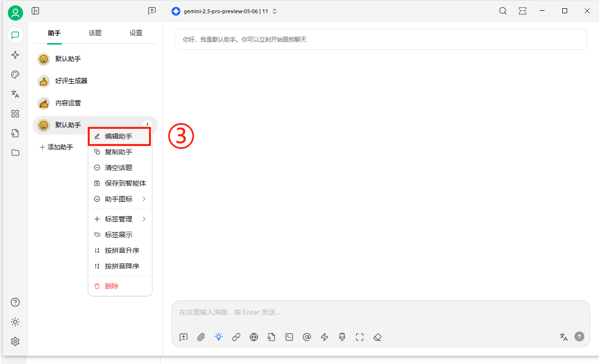Switch to the 设置 tab

tap(136, 33)
